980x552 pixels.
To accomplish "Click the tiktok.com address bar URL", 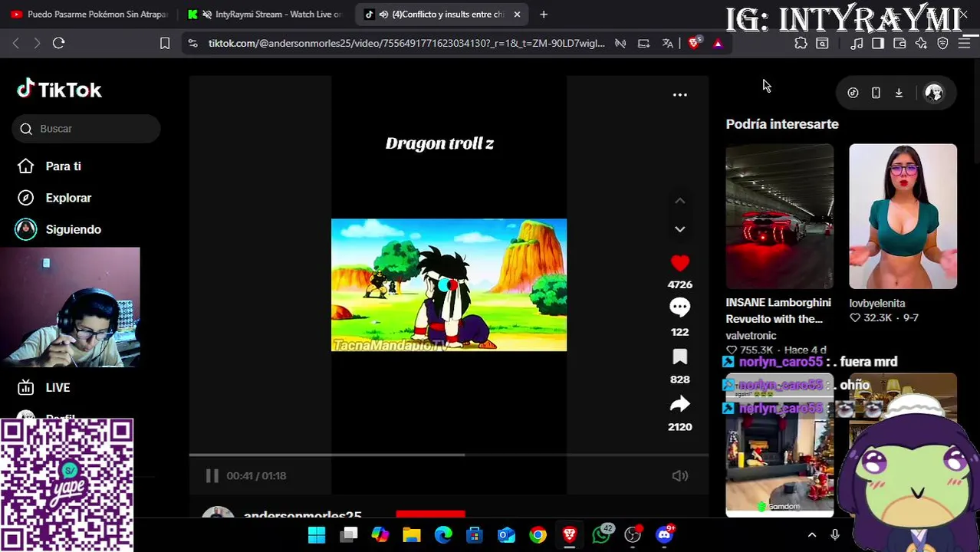I will (x=406, y=44).
